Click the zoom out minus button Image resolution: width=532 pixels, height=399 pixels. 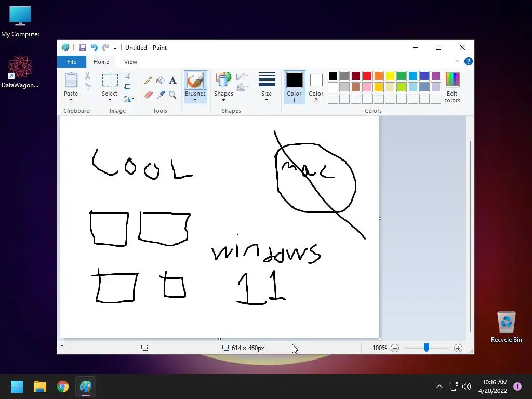[x=395, y=348]
